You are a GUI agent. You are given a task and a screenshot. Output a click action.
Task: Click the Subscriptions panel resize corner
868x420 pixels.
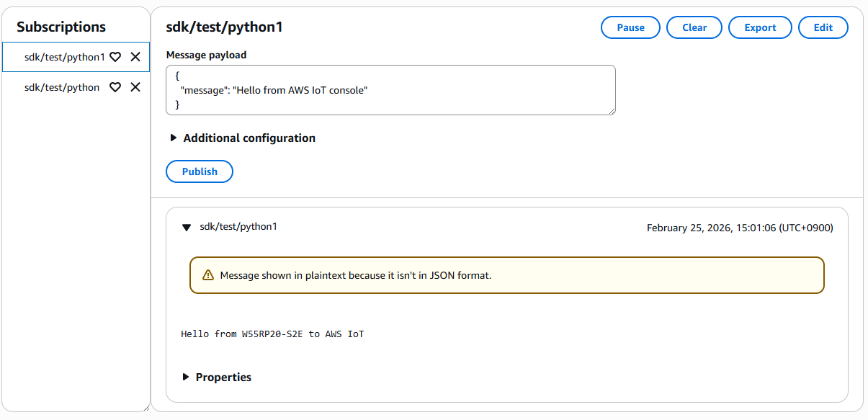pos(146,408)
